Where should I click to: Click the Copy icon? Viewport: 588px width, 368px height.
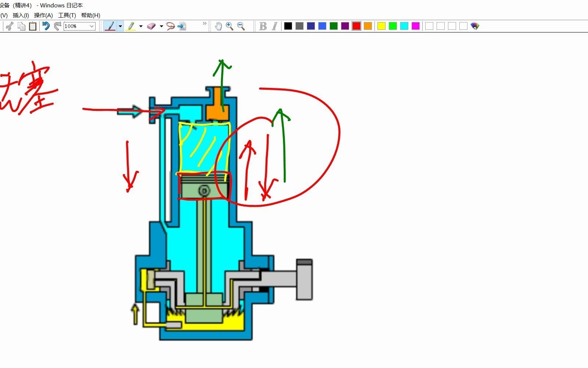[x=22, y=26]
